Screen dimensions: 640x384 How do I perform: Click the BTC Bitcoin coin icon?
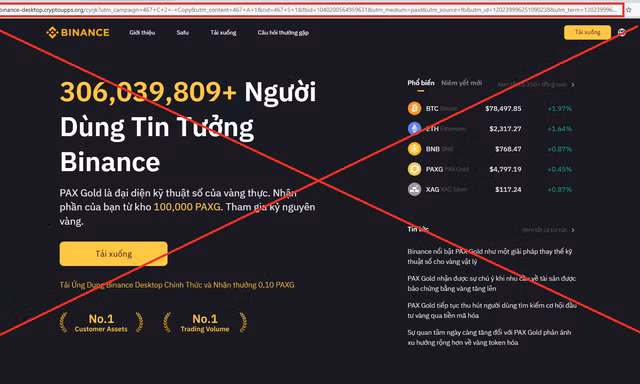pos(414,109)
